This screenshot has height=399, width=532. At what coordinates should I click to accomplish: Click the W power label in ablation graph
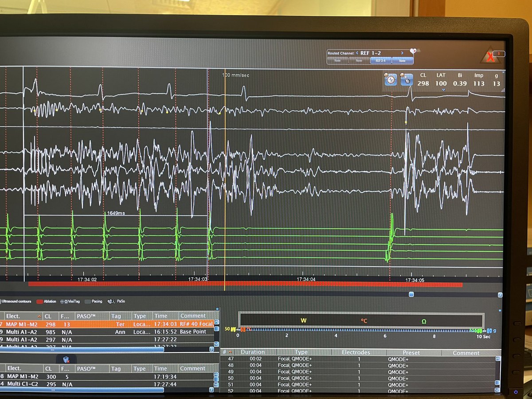(304, 321)
